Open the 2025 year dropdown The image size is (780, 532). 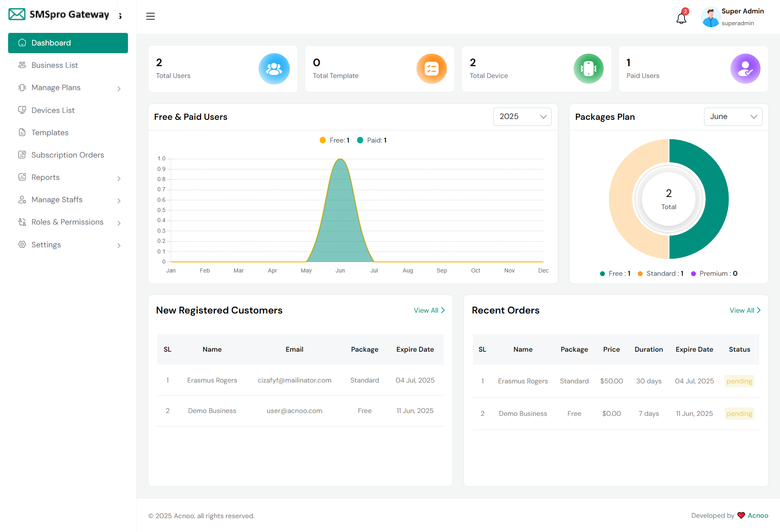(x=522, y=117)
